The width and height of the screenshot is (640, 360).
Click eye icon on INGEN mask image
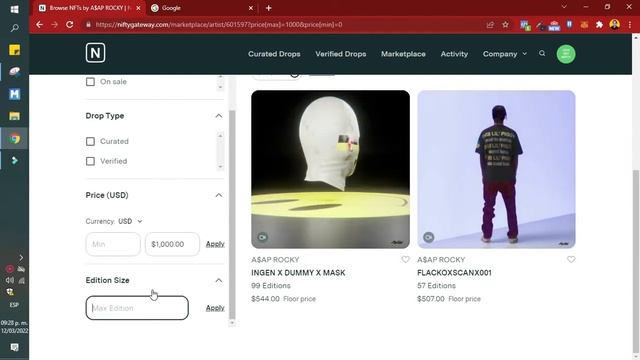262,237
